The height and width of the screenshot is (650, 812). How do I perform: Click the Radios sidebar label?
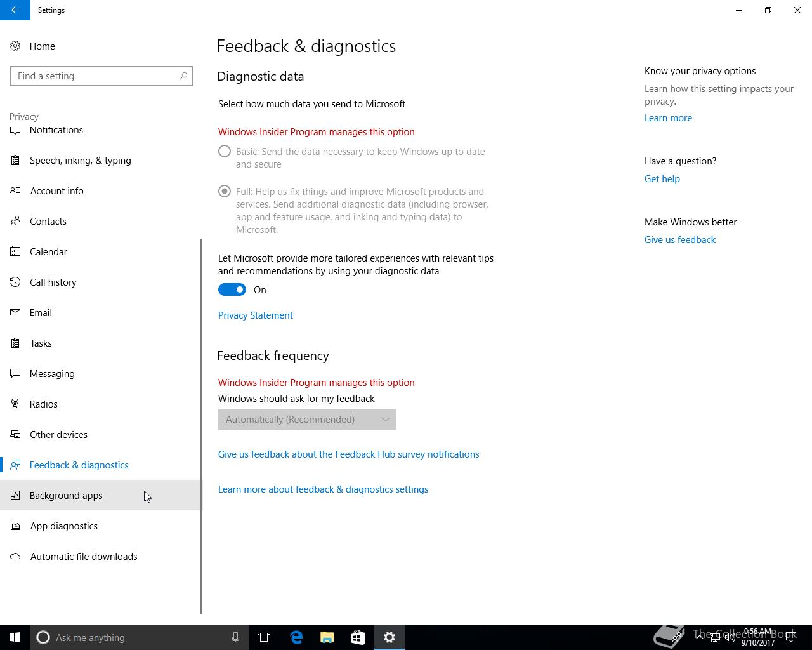click(x=44, y=404)
